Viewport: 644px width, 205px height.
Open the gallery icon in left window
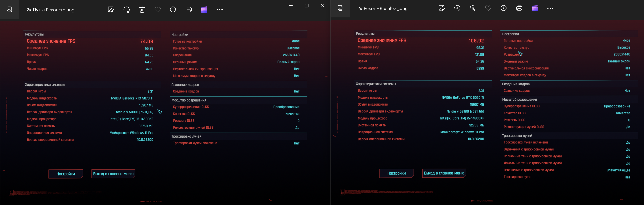coord(9,9)
